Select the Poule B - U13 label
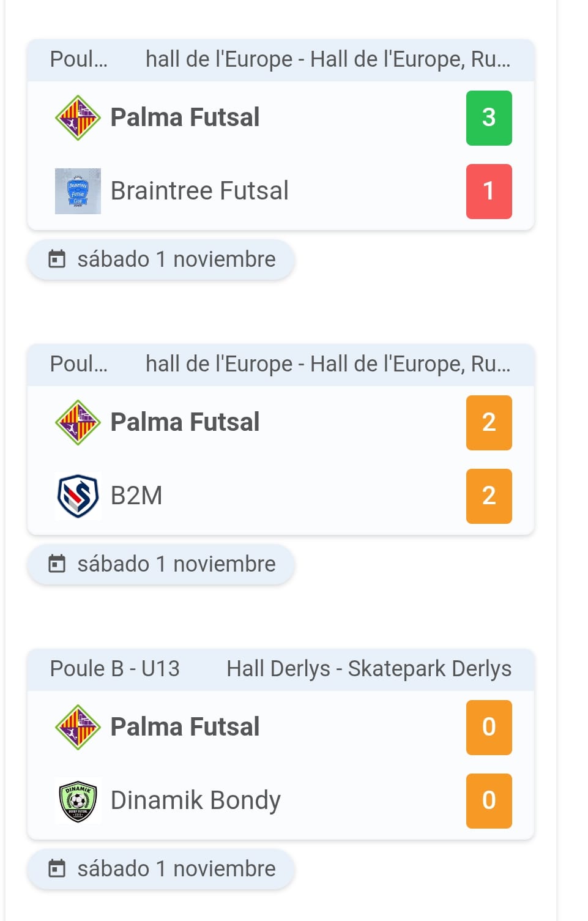The width and height of the screenshot is (588, 921). [x=115, y=669]
